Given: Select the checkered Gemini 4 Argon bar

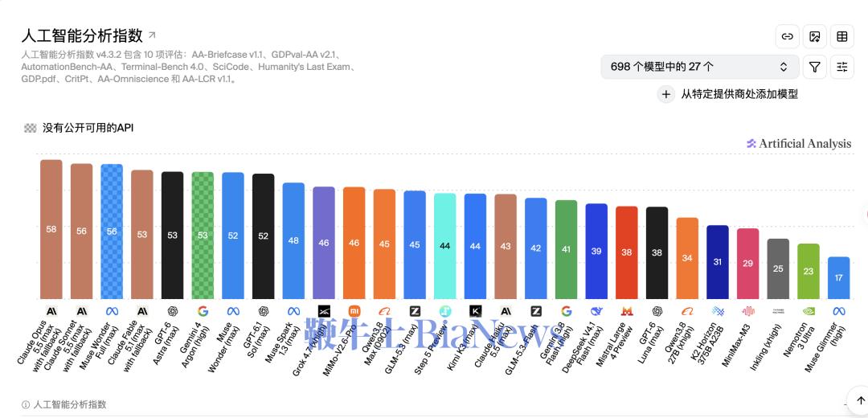Looking at the screenshot, I should pos(203,236).
